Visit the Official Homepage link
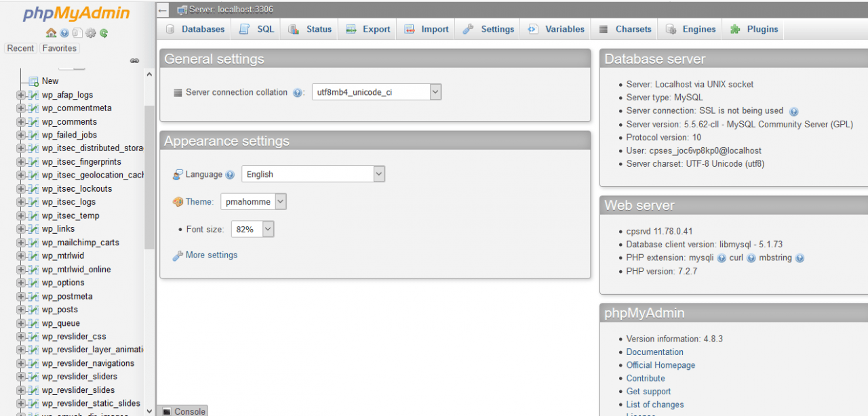The width and height of the screenshot is (868, 416). pyautogui.click(x=660, y=365)
